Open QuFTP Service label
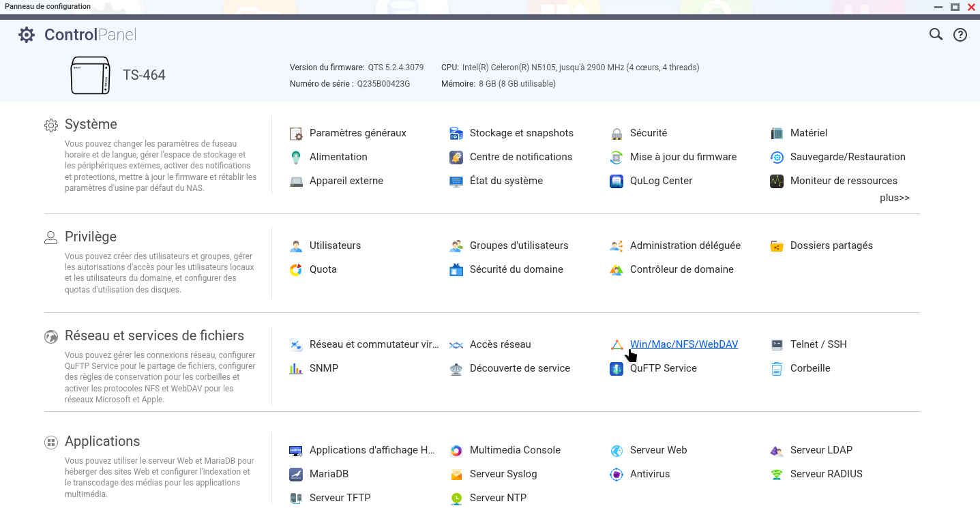 [x=664, y=368]
